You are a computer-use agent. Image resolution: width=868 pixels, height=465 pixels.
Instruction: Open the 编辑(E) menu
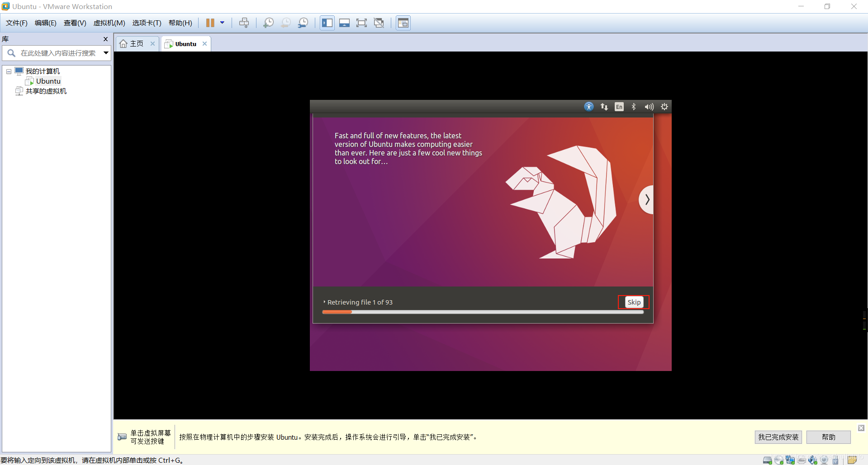click(x=46, y=23)
